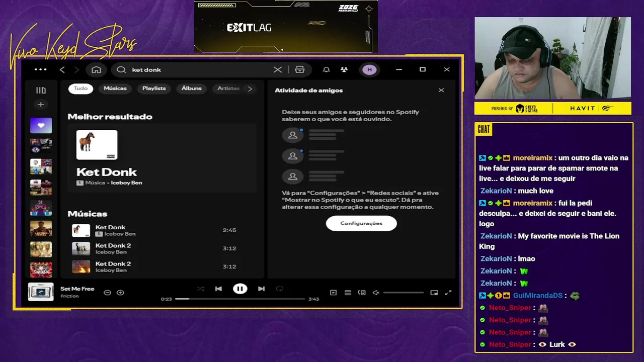Toggle shuffle playback
The image size is (644, 362).
coord(200,289)
